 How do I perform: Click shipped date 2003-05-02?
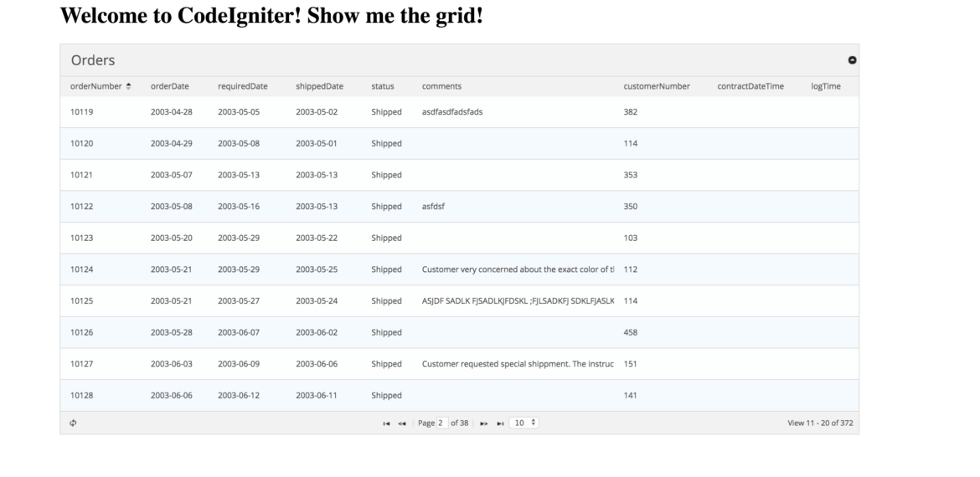317,112
